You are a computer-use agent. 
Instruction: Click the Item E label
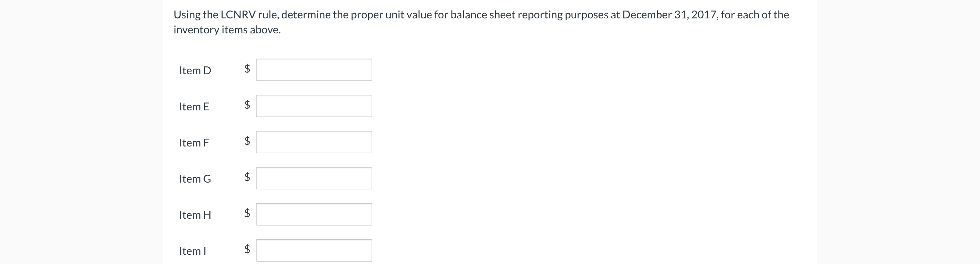(x=194, y=107)
